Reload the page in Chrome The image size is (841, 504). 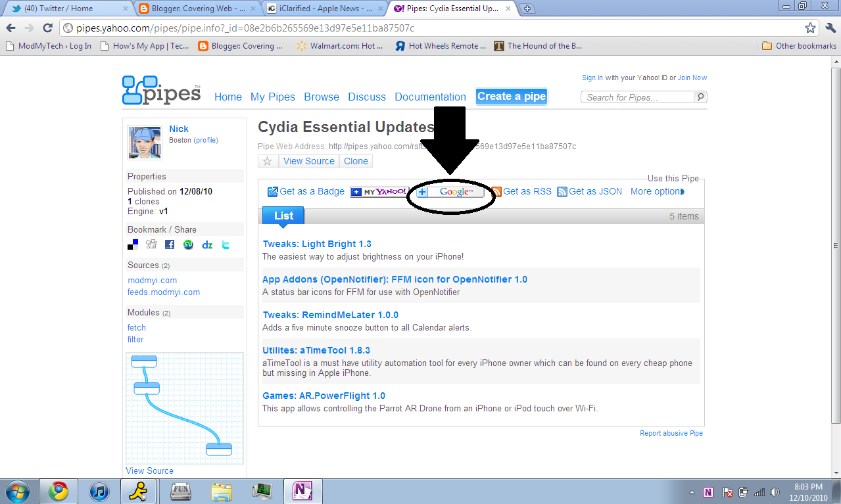tap(47, 28)
